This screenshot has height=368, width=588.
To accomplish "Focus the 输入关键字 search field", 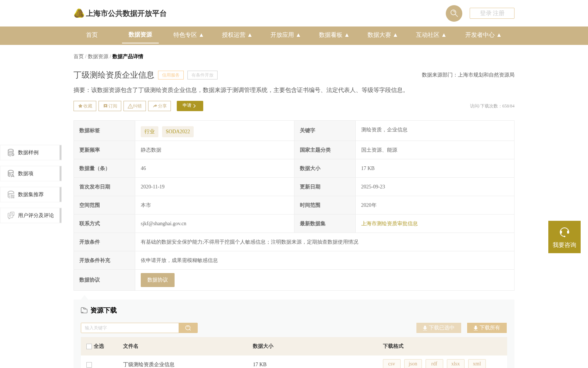I will pos(130,328).
